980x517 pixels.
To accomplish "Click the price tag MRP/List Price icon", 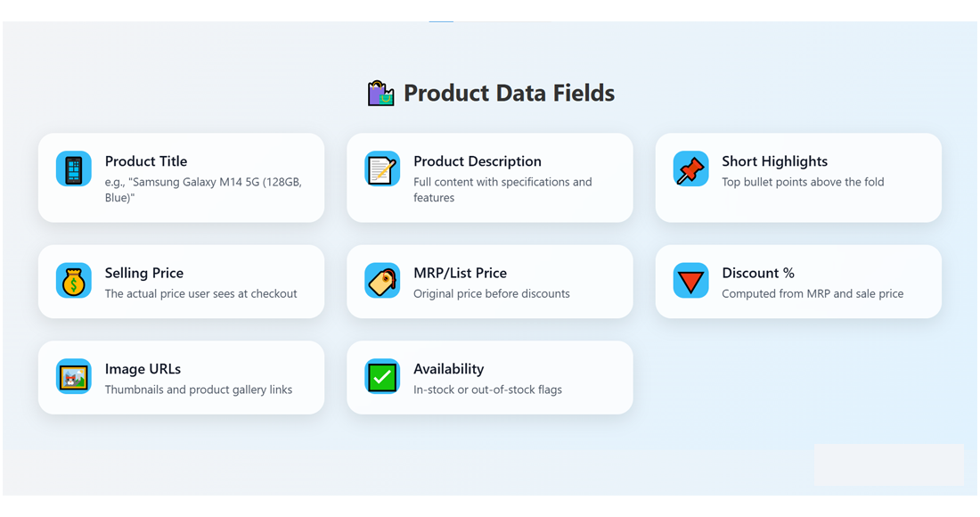I will [382, 281].
